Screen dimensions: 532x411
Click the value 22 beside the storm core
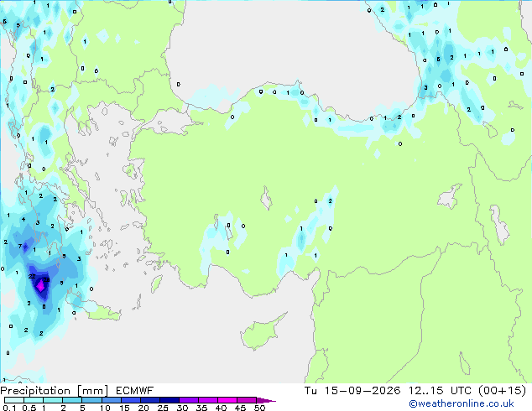pos(32,276)
